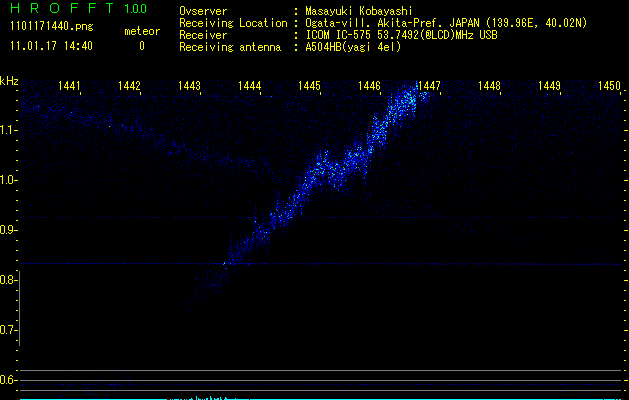
Task: Click the date stamp 11.01.17 14:40
Action: click(51, 46)
